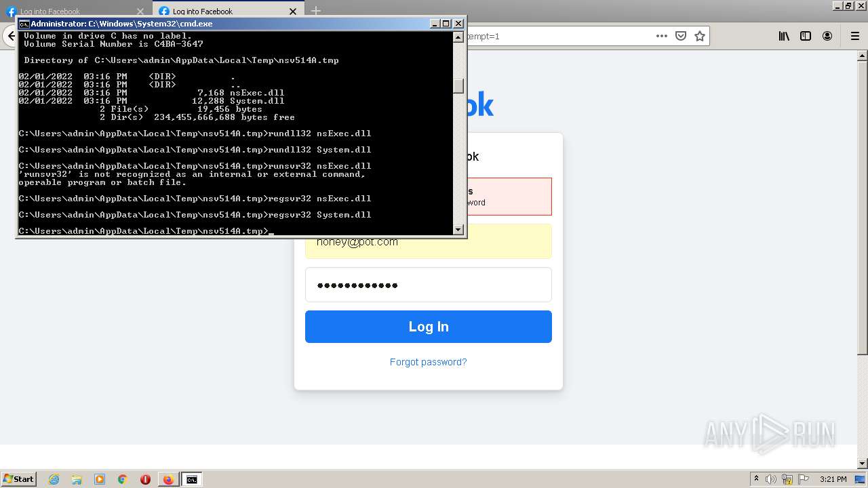Toggle Firefox sidebars icon

(806, 36)
